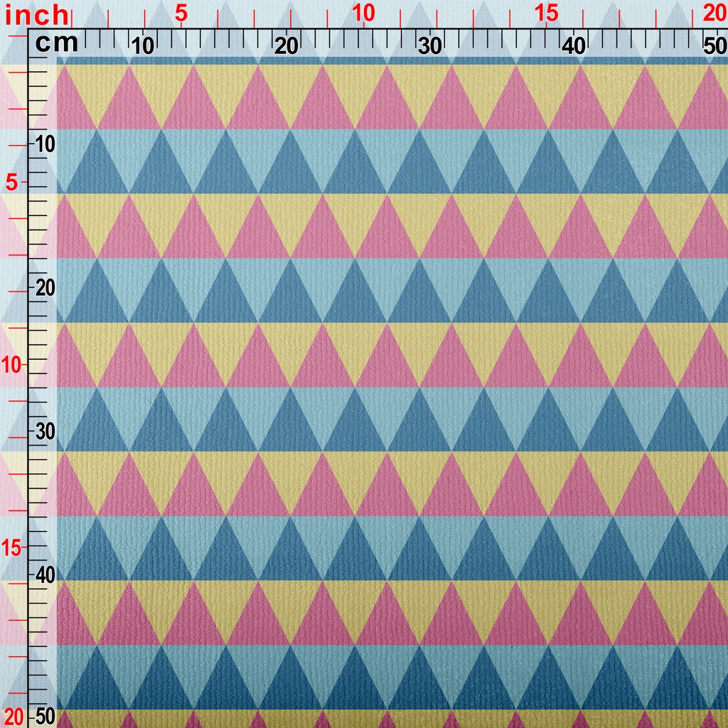This screenshot has height=728, width=728.
Task: Click the red 'inch' ruler label
Action: pos(36,14)
